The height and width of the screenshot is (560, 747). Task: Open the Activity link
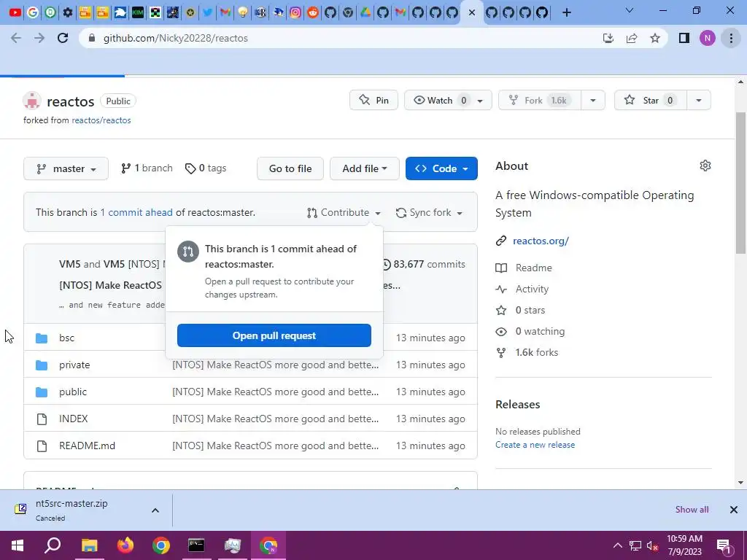(532, 289)
